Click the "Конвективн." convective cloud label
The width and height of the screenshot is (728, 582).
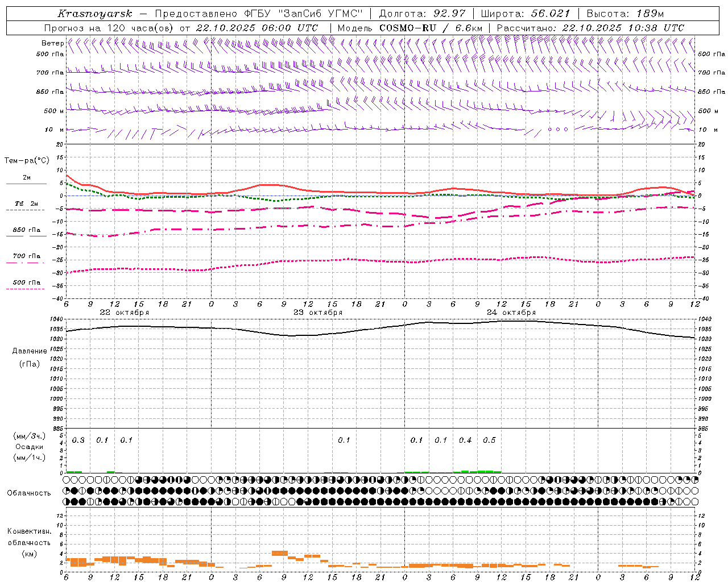pos(29,531)
